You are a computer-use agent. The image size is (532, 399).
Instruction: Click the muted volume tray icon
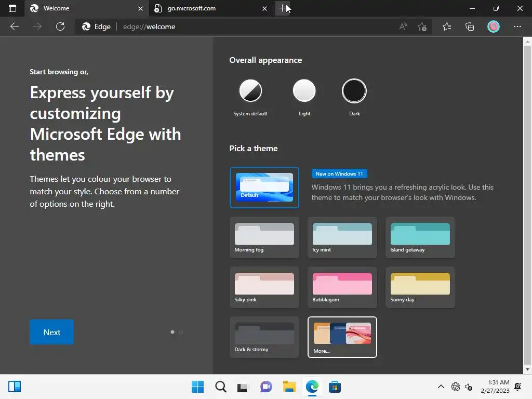click(469, 387)
